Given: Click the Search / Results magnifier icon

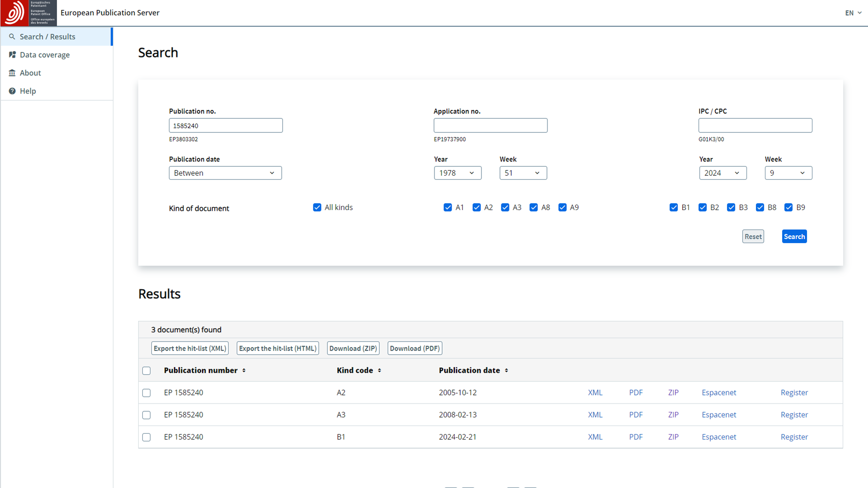Looking at the screenshot, I should (12, 37).
